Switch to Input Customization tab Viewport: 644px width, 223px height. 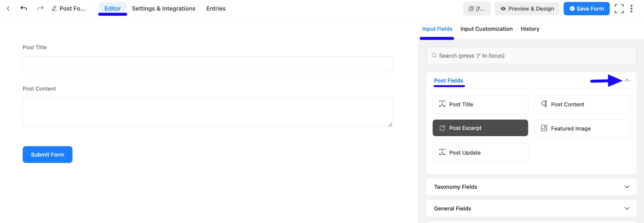[486, 29]
